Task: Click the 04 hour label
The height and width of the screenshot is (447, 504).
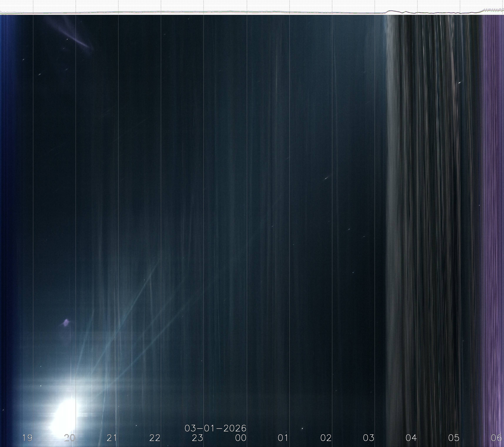Action: pyautogui.click(x=411, y=438)
